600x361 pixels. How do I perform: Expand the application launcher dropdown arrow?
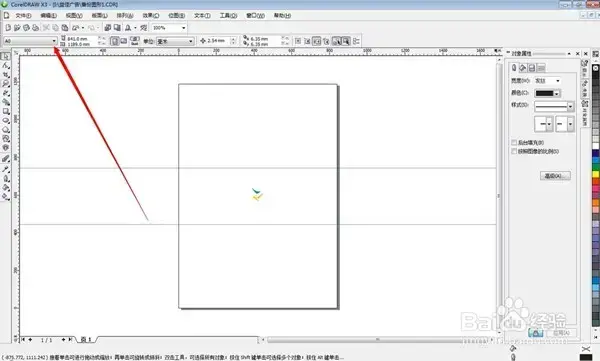click(x=135, y=28)
